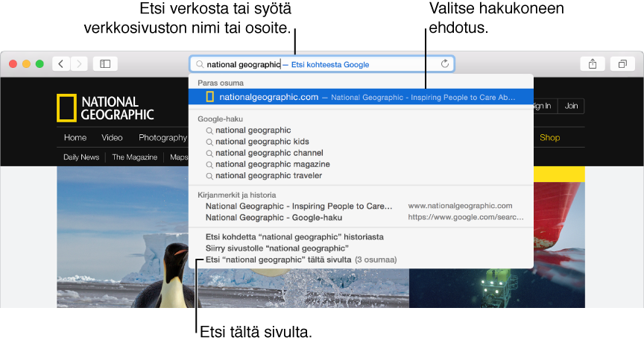The width and height of the screenshot is (644, 346).
Task: Show all tabs overview icon
Action: click(x=622, y=64)
